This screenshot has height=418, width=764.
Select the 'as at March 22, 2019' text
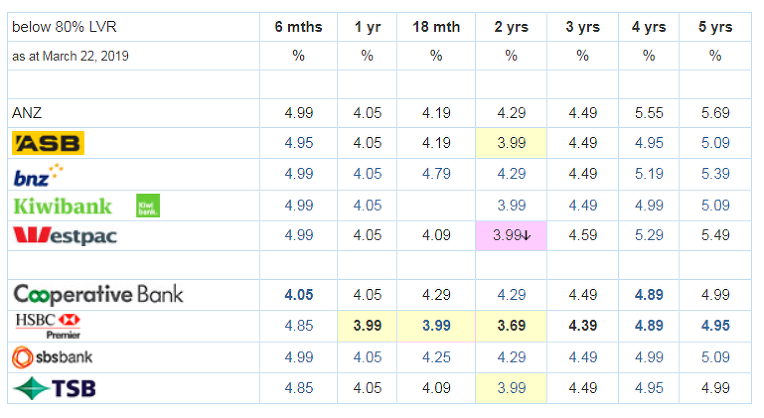tap(70, 56)
